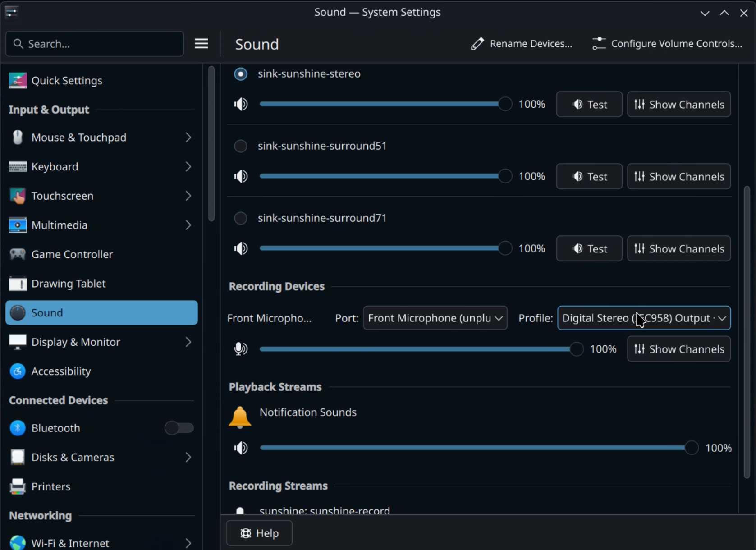Click the Printers icon in the sidebar
The width and height of the screenshot is (756, 550).
click(18, 486)
